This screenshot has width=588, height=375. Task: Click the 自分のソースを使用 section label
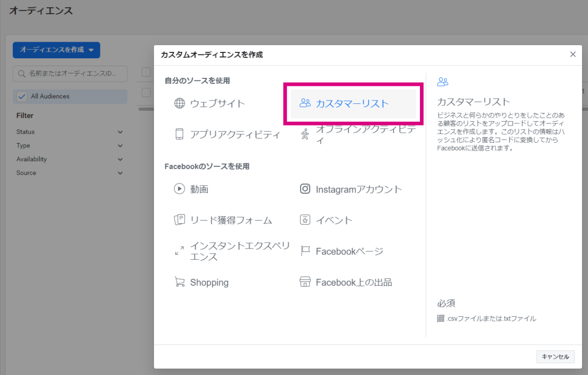point(197,80)
